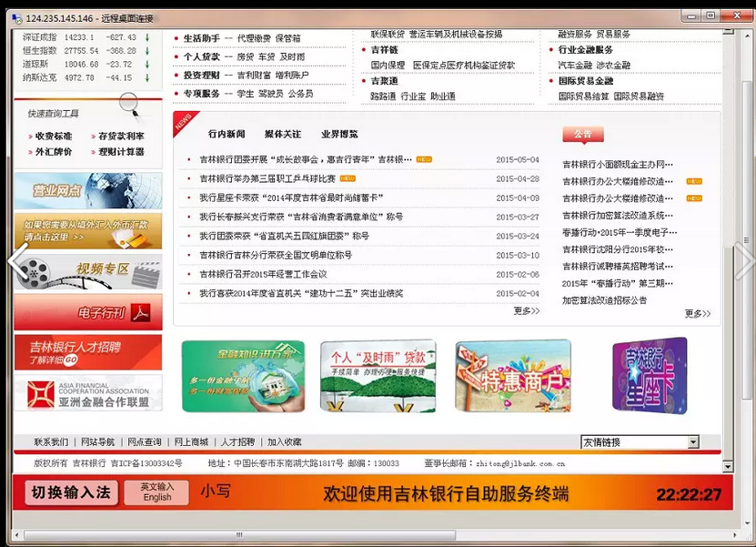This screenshot has height=547, width=756.
Task: Minimize the remote desktop window
Action: tap(691, 15)
